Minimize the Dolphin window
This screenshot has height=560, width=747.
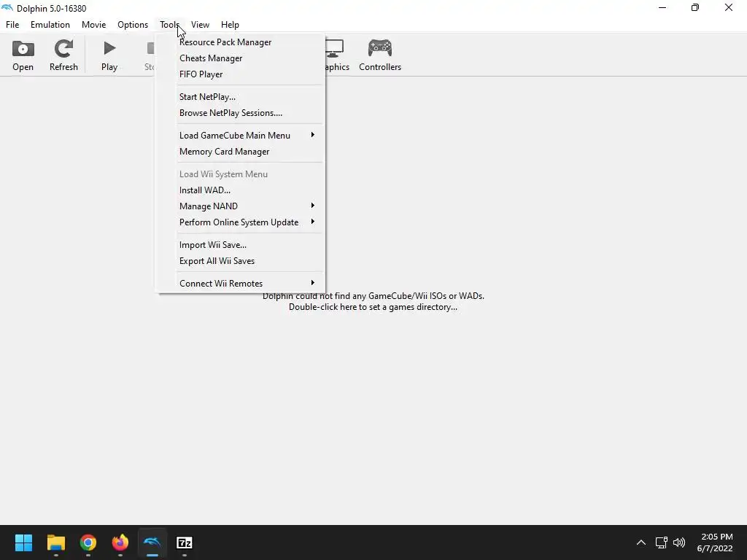(662, 7)
